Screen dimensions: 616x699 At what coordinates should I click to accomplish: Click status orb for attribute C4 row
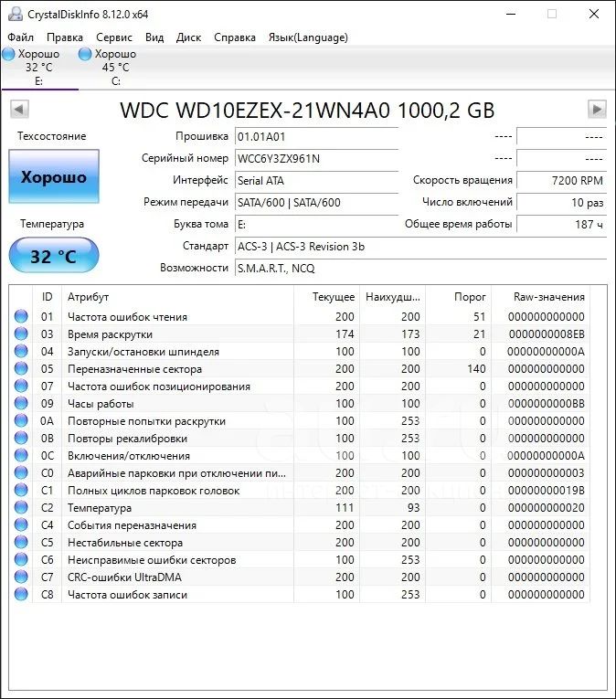point(21,525)
